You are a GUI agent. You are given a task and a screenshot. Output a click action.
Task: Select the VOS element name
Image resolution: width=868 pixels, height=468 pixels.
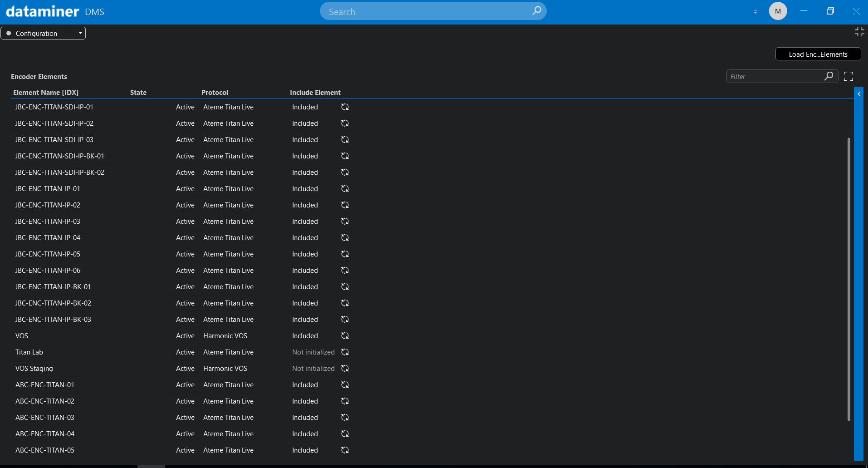point(22,336)
